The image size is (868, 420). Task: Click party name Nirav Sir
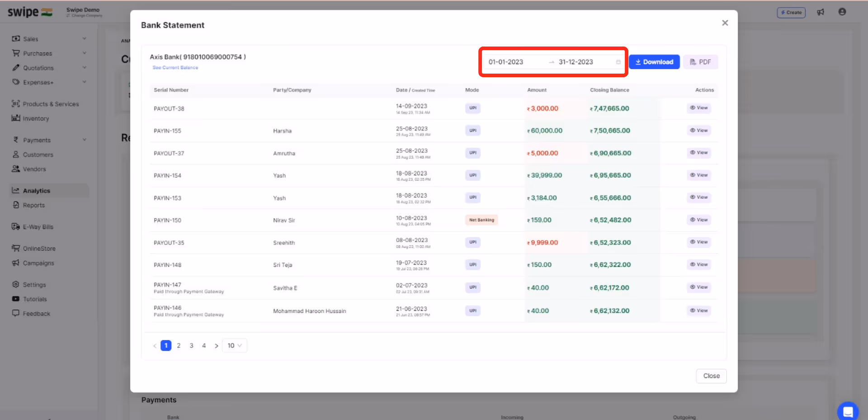284,220
